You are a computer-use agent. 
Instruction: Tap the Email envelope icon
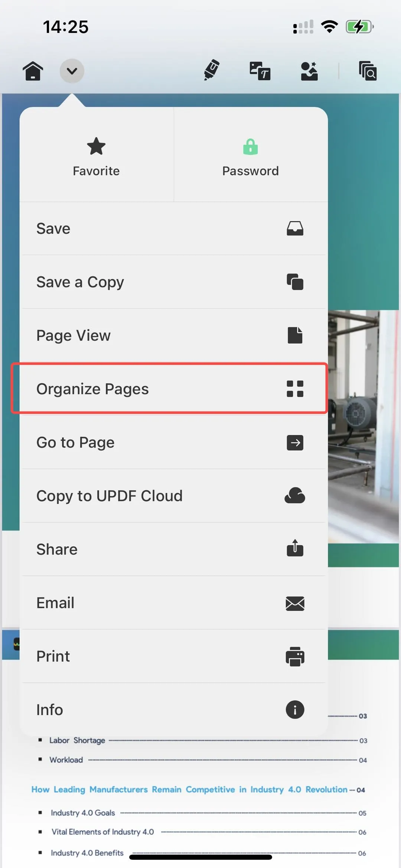[295, 603]
